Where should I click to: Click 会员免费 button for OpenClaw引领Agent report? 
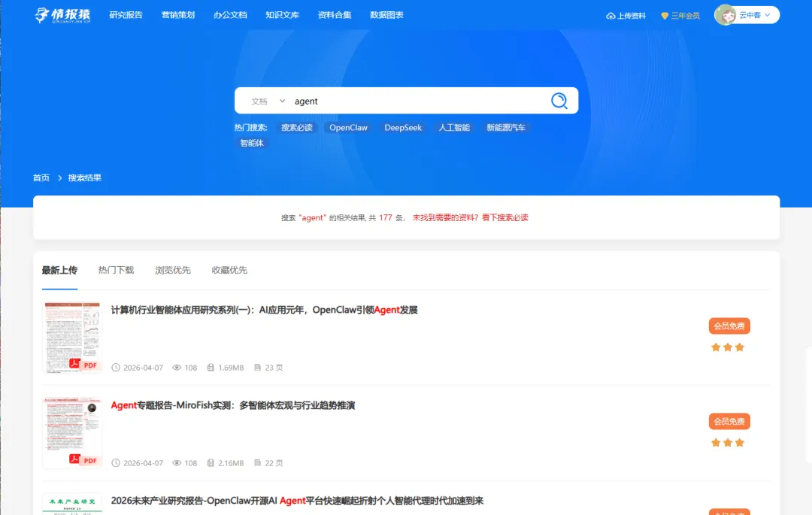(x=729, y=326)
